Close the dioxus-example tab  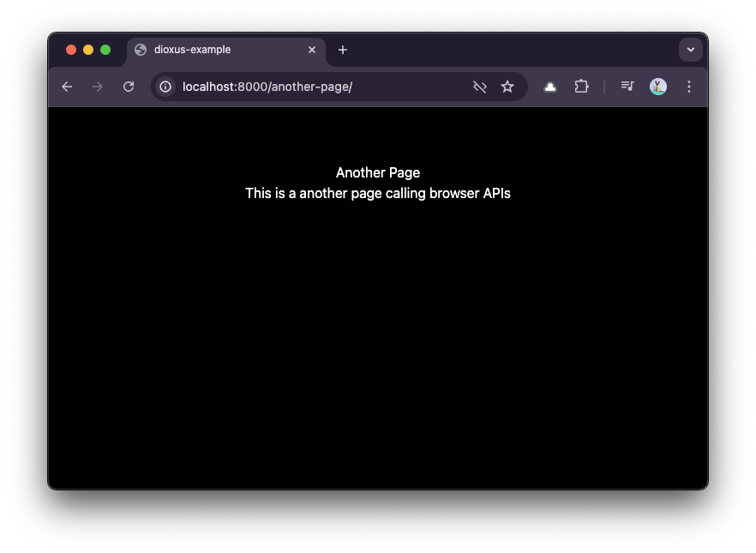(312, 50)
